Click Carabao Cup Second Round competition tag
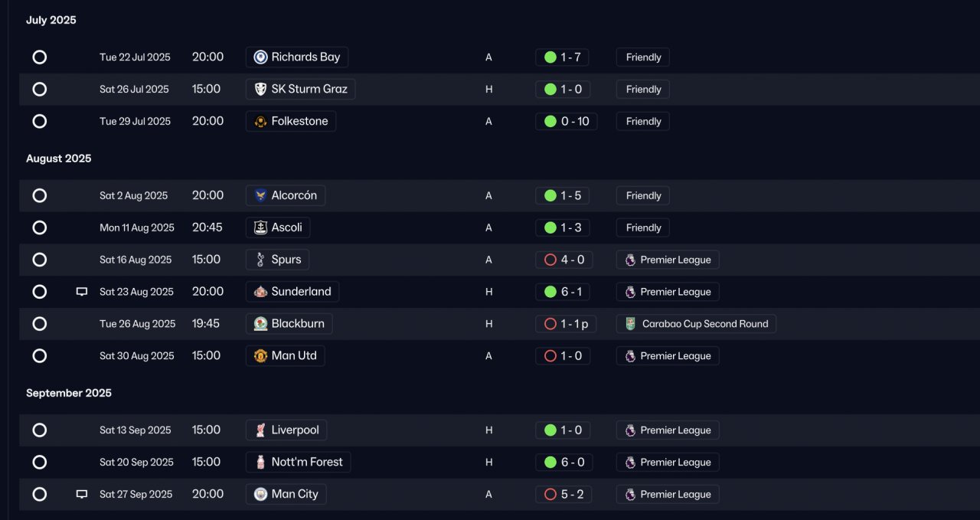 696,324
